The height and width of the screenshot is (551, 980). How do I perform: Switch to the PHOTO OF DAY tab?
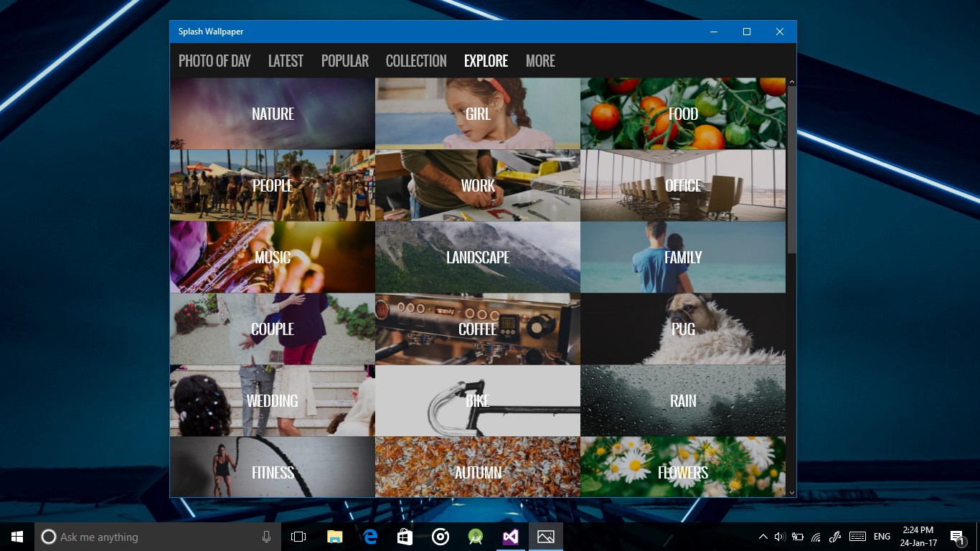click(215, 61)
